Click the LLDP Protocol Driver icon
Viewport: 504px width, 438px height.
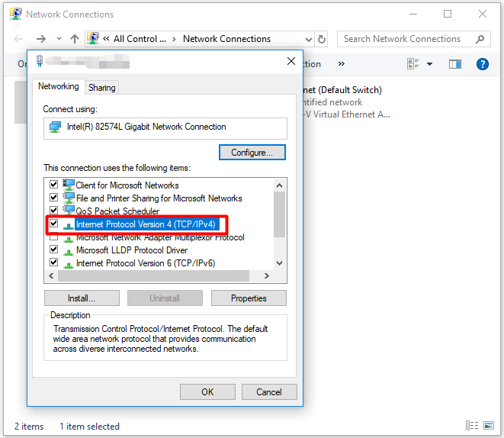point(69,252)
